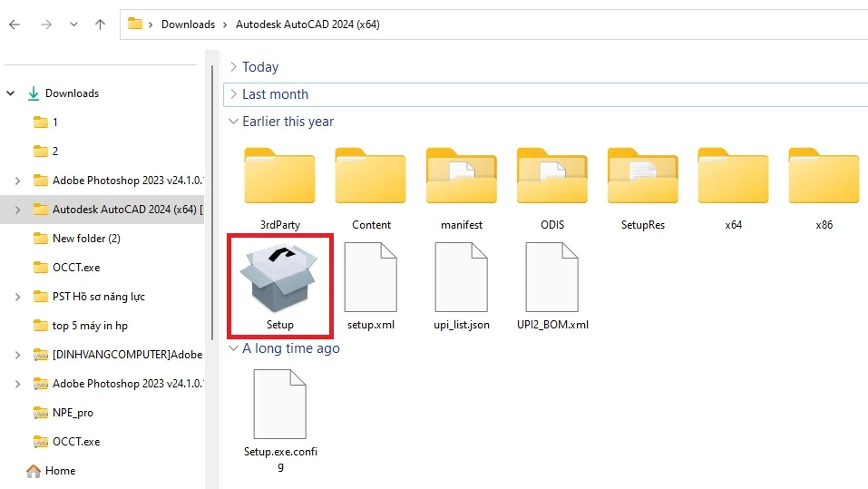Go up one folder level arrow
The height and width of the screenshot is (489, 868).
pos(100,24)
